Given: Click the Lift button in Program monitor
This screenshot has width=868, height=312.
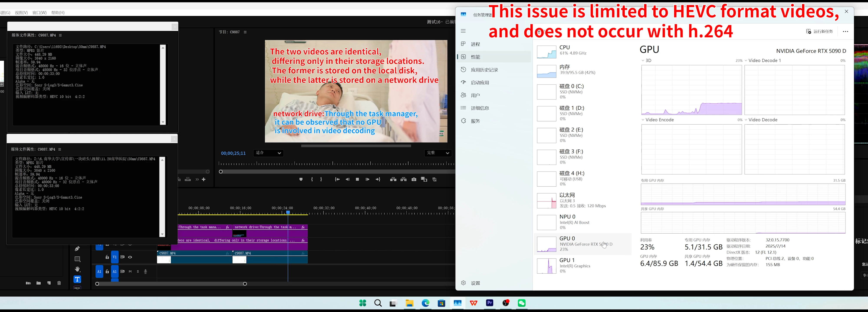Looking at the screenshot, I should click(x=393, y=179).
